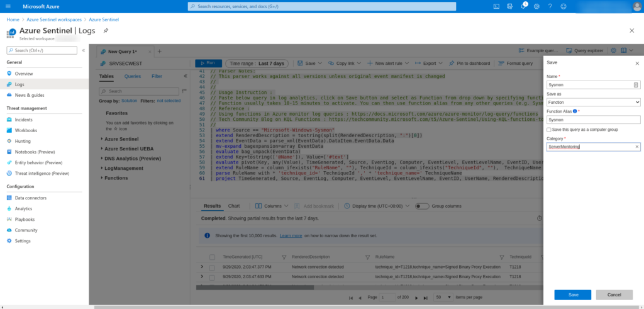Collapse the left navigation menu
The image size is (644, 309).
(84, 50)
